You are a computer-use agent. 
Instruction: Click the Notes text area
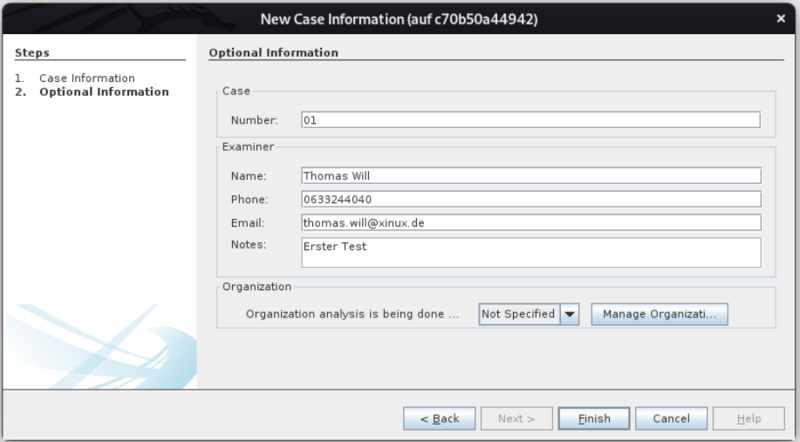click(530, 252)
